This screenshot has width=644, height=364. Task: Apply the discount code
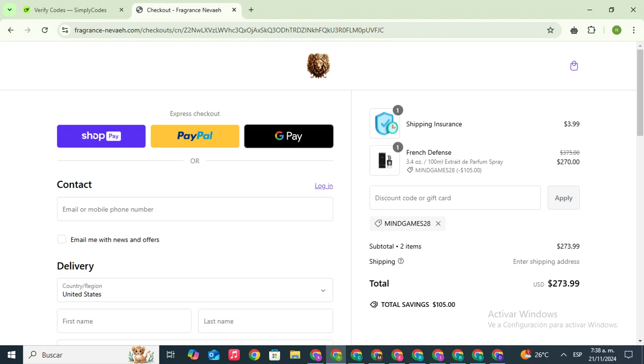[563, 198]
